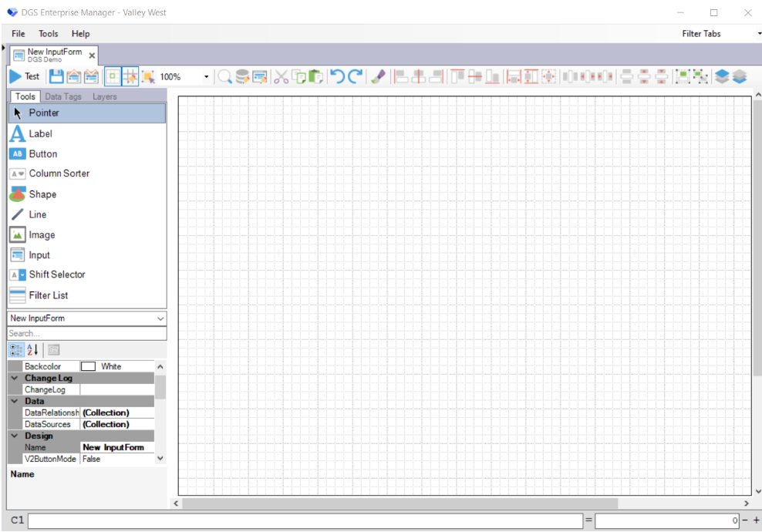This screenshot has height=532, width=762.
Task: Open the New InputForm selector dropdown
Action: (160, 318)
